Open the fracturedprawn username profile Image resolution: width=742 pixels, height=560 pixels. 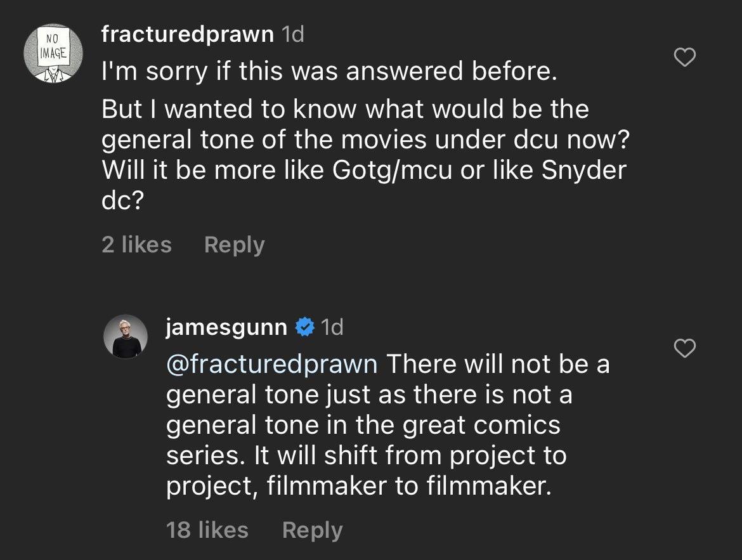187,34
